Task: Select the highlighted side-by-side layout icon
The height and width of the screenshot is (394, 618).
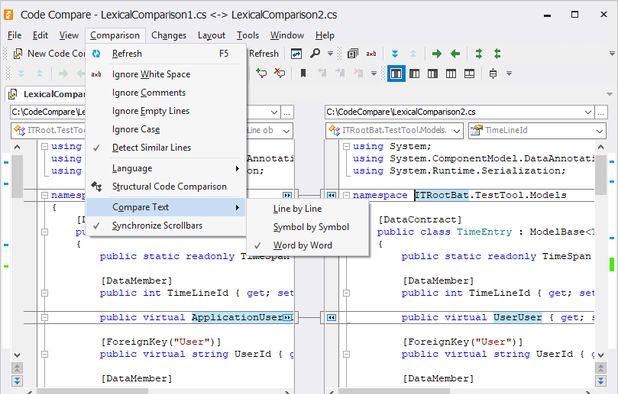Action: [396, 74]
